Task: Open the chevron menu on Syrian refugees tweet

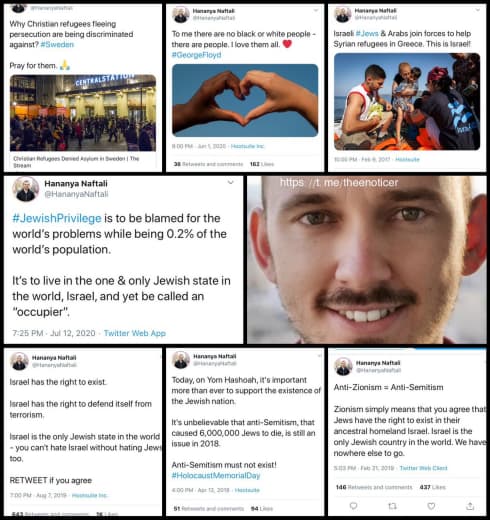Action: pyautogui.click(x=478, y=10)
